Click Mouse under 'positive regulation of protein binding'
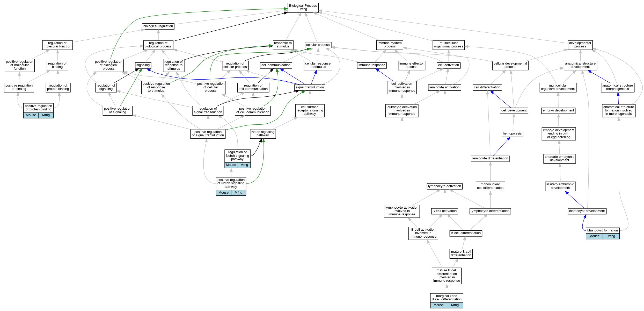The width and height of the screenshot is (644, 311). coord(31,115)
